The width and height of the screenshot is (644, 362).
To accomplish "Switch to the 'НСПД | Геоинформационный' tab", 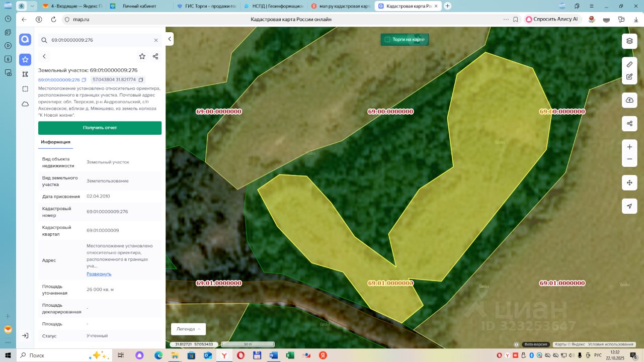I will [274, 6].
